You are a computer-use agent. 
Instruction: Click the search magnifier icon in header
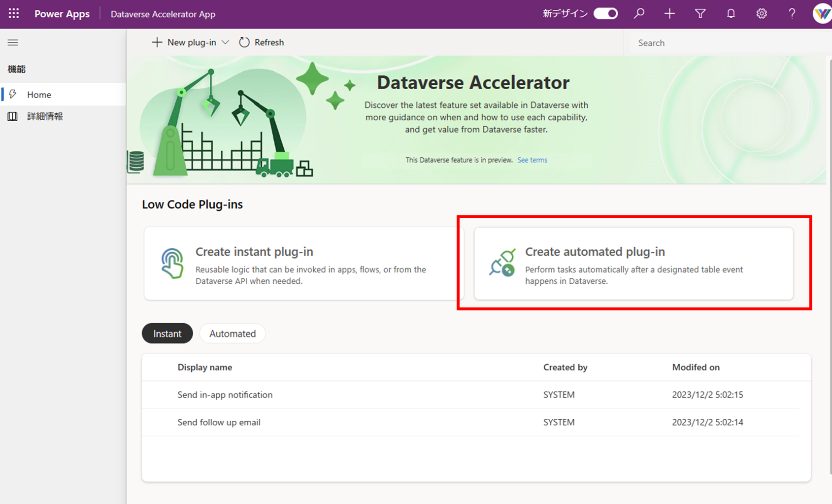[x=639, y=13]
